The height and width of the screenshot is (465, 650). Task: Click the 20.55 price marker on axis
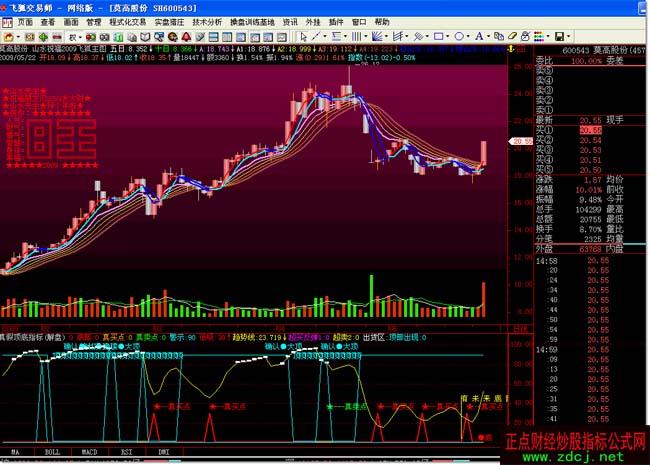coord(520,143)
